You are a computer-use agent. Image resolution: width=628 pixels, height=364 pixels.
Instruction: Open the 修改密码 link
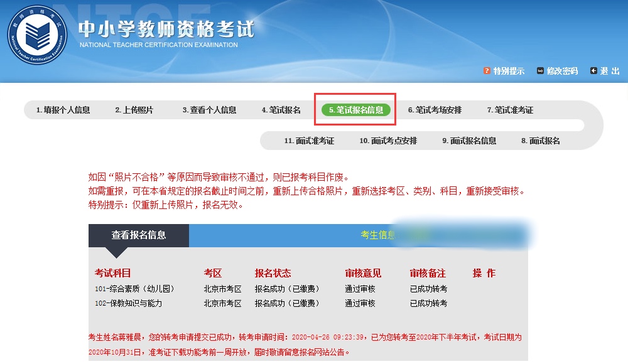[x=562, y=71]
